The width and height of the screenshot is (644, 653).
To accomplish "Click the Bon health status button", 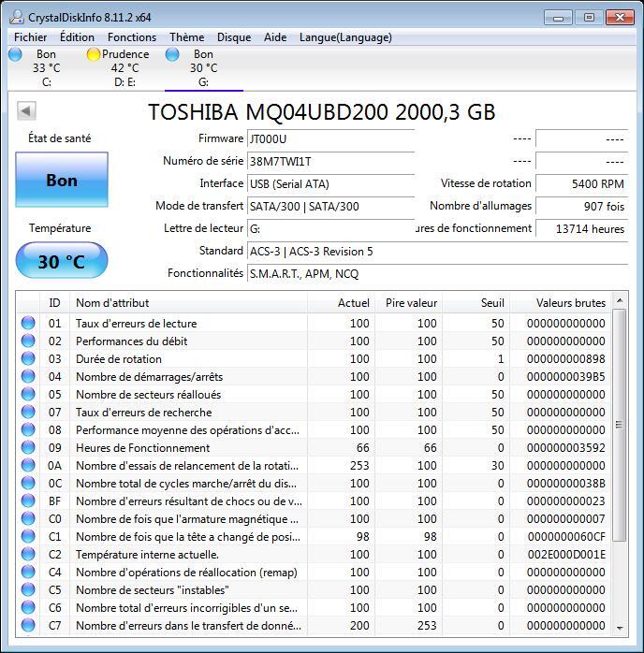I will [62, 180].
